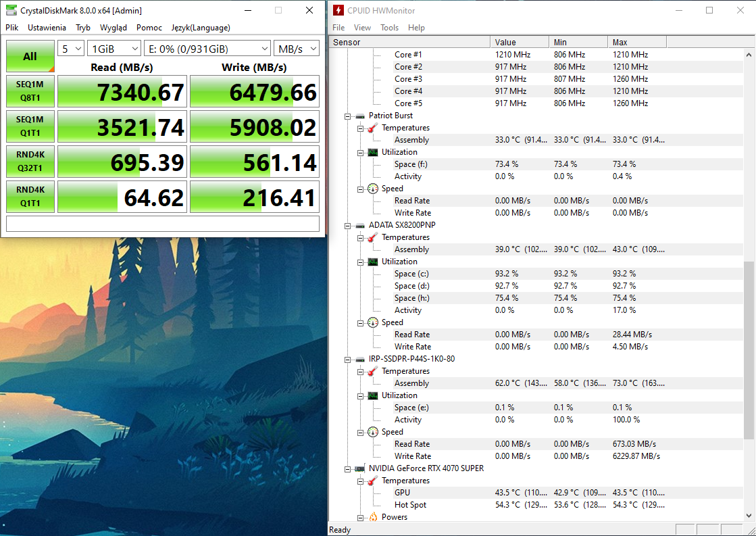This screenshot has height=536, width=756.
Task: Click the Patriot Burst drive icon
Action: point(360,116)
